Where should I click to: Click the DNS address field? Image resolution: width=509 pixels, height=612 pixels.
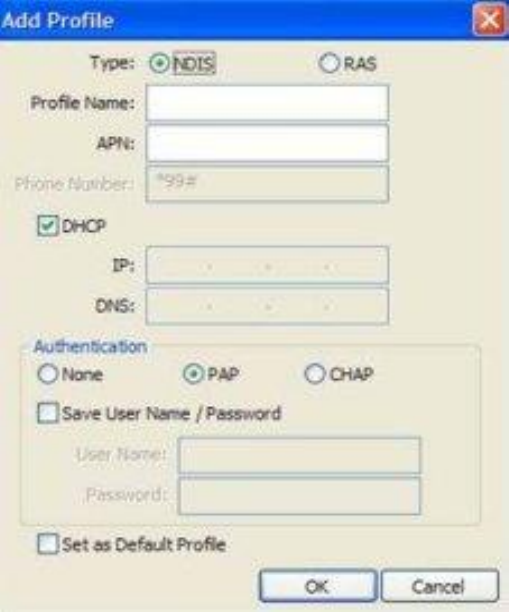pos(267,306)
